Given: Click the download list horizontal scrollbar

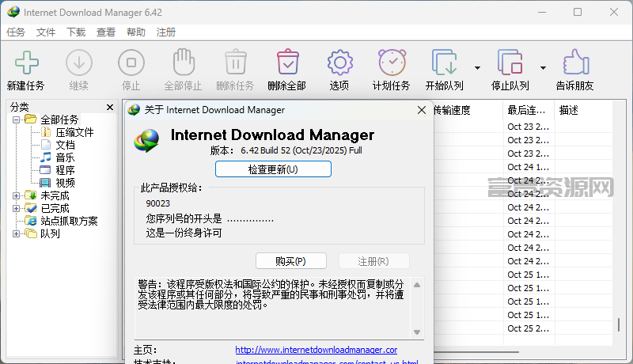Looking at the screenshot, I should (x=476, y=352).
